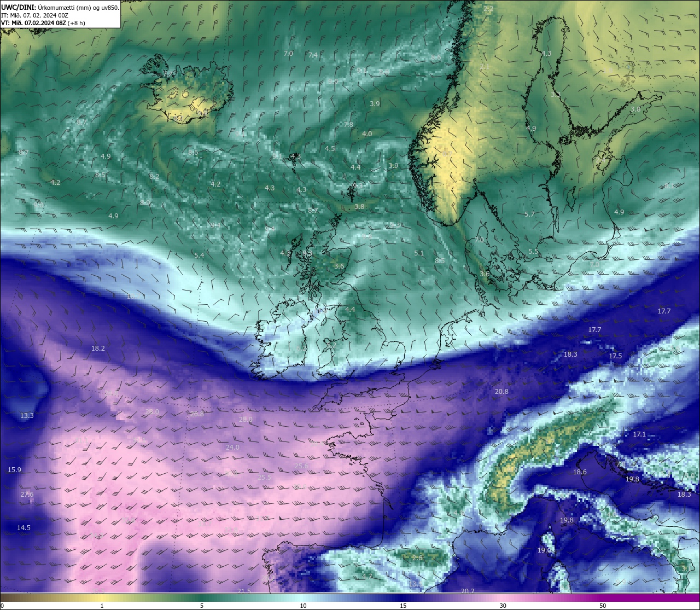Click the 5.1 value over the North Sea
This screenshot has width=700, height=610.
(419, 253)
